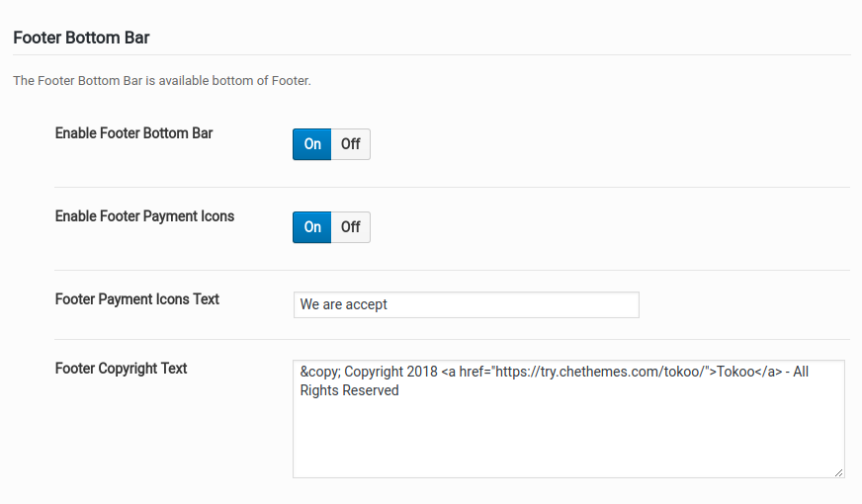This screenshot has width=862, height=504.
Task: Click the Footer Bottom Bar description sentence
Action: [x=162, y=81]
